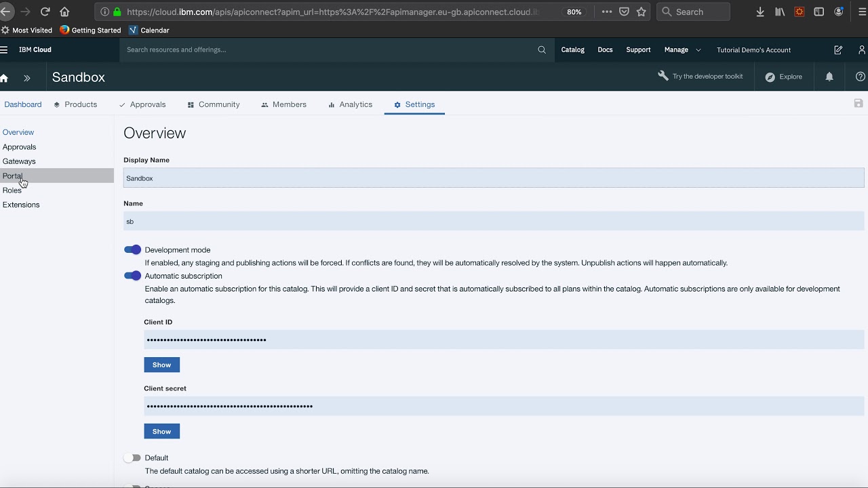
Task: Select Overview in settings sidebar
Action: pyautogui.click(x=18, y=132)
